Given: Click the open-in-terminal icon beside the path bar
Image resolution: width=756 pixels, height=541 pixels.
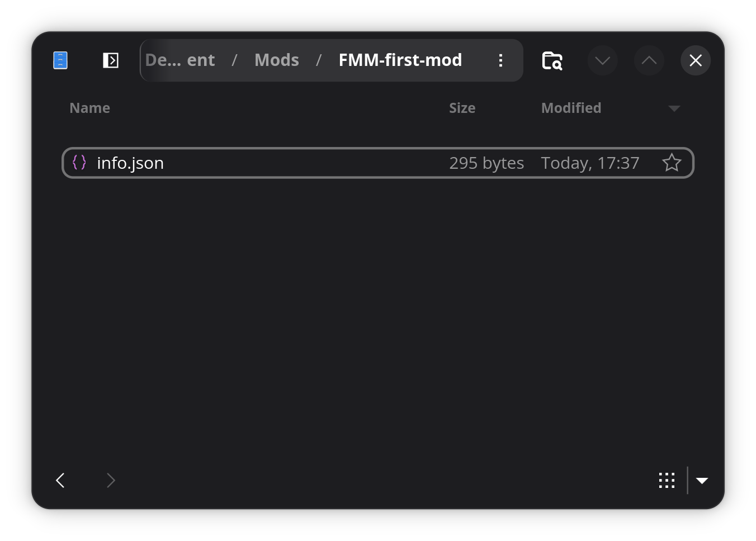Looking at the screenshot, I should 110,60.
